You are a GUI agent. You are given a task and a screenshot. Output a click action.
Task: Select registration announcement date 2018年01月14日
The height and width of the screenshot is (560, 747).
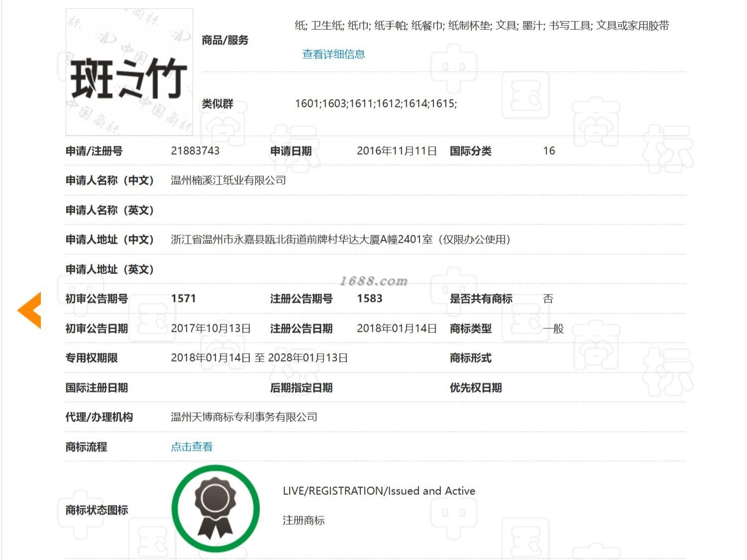tap(397, 328)
